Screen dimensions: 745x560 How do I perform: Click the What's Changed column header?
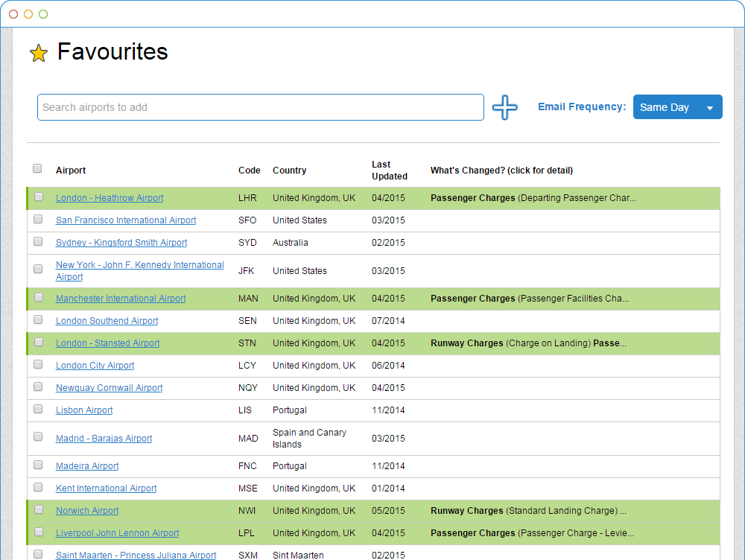[501, 171]
